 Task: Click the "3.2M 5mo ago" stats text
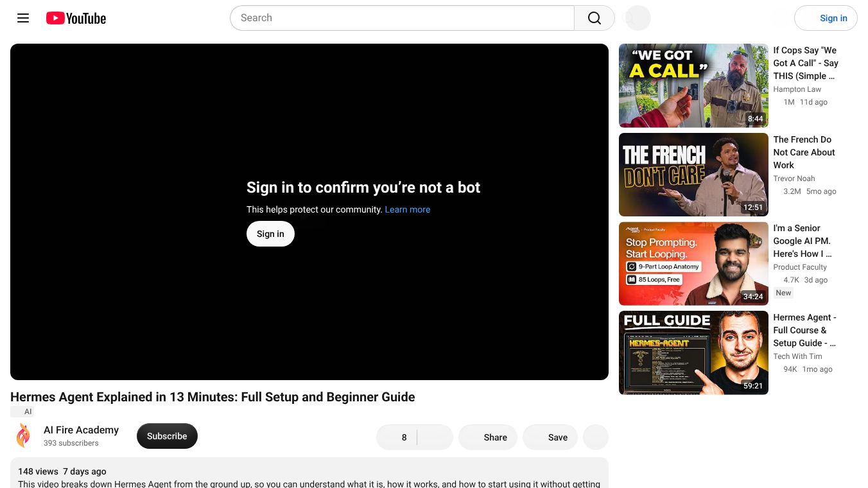coord(810,191)
